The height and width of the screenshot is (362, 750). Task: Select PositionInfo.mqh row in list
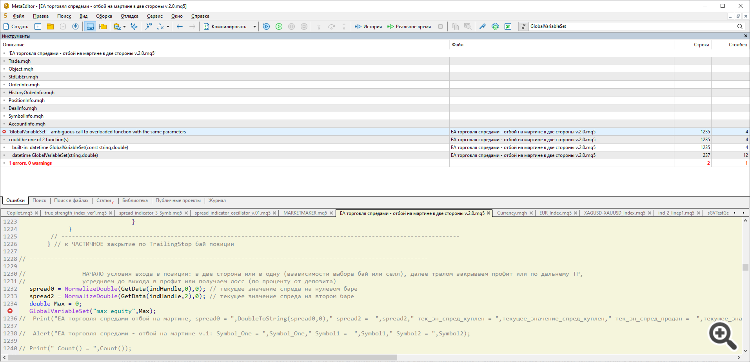375,100
